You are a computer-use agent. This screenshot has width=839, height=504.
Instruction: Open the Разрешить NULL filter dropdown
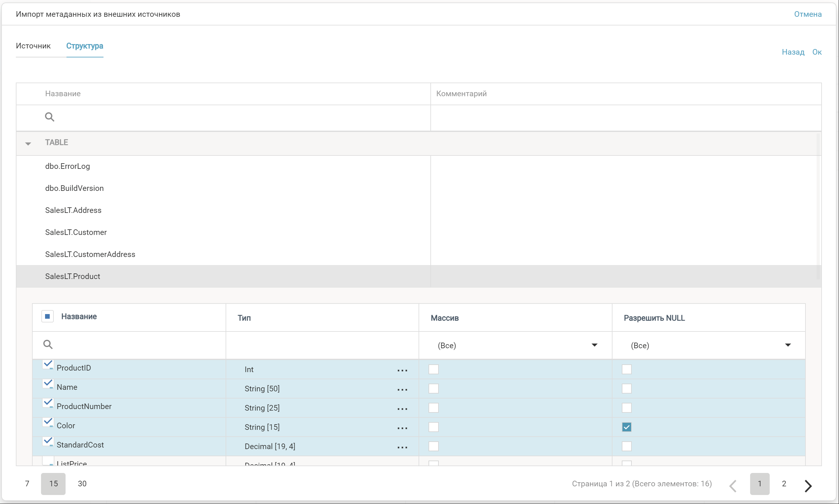787,345
